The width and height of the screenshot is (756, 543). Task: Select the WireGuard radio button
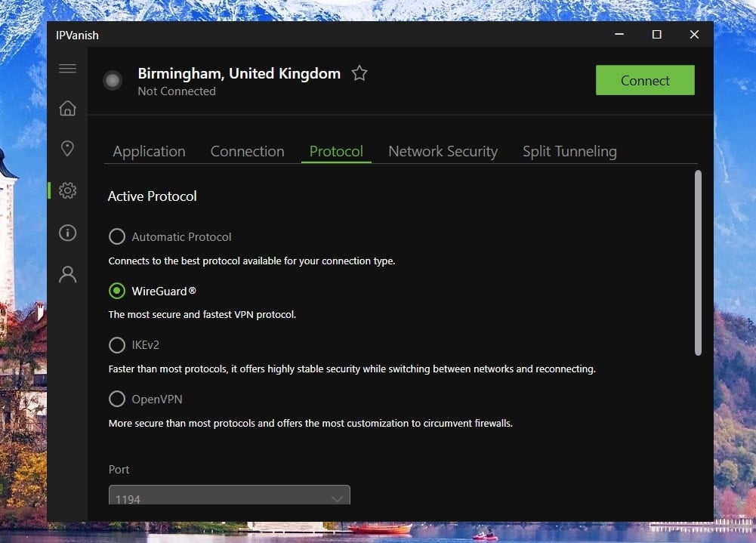click(117, 291)
